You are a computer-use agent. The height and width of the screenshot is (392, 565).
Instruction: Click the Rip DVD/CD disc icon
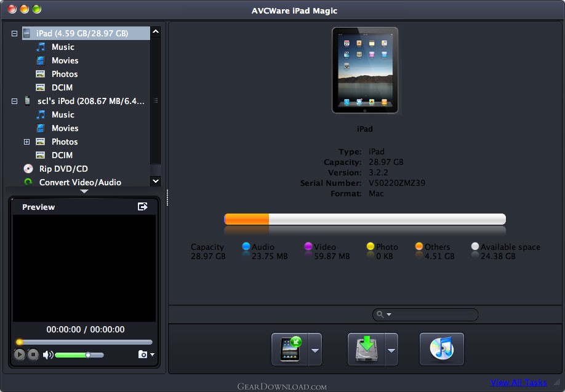(28, 169)
